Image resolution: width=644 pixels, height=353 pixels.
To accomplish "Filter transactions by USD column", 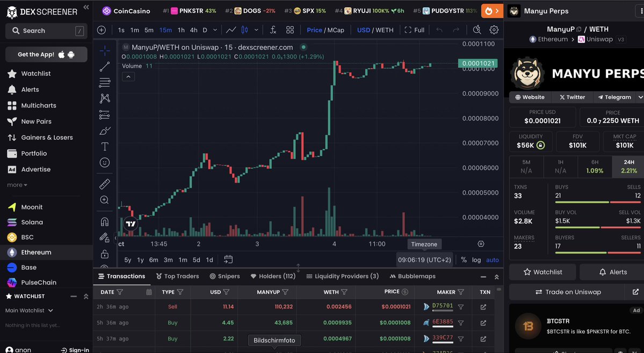I will (226, 292).
